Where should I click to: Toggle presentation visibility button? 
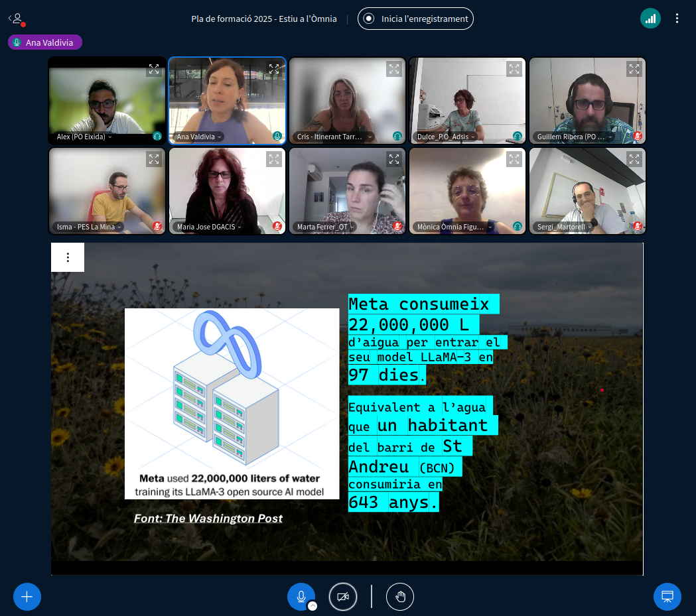667,597
